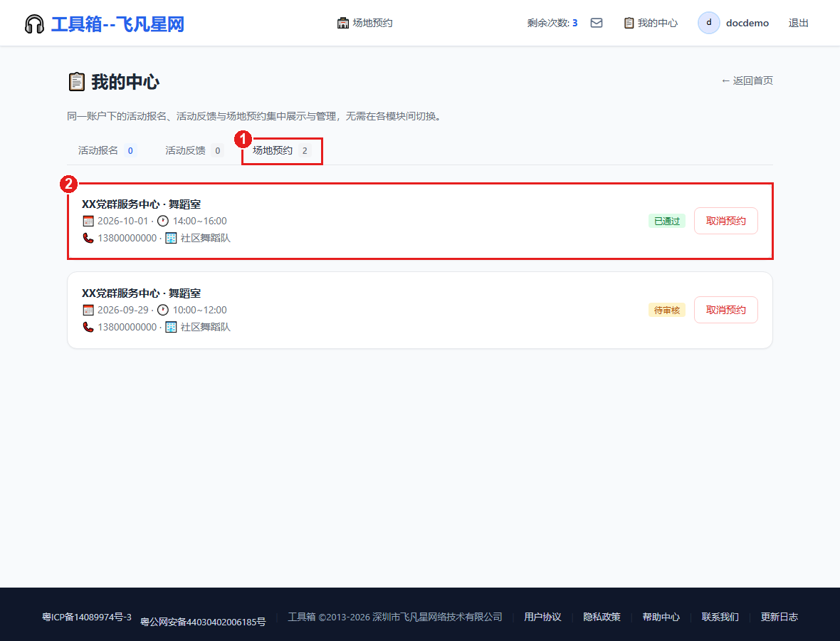Click the docdemo username
Screen dimensions: 840x641
[x=747, y=23]
